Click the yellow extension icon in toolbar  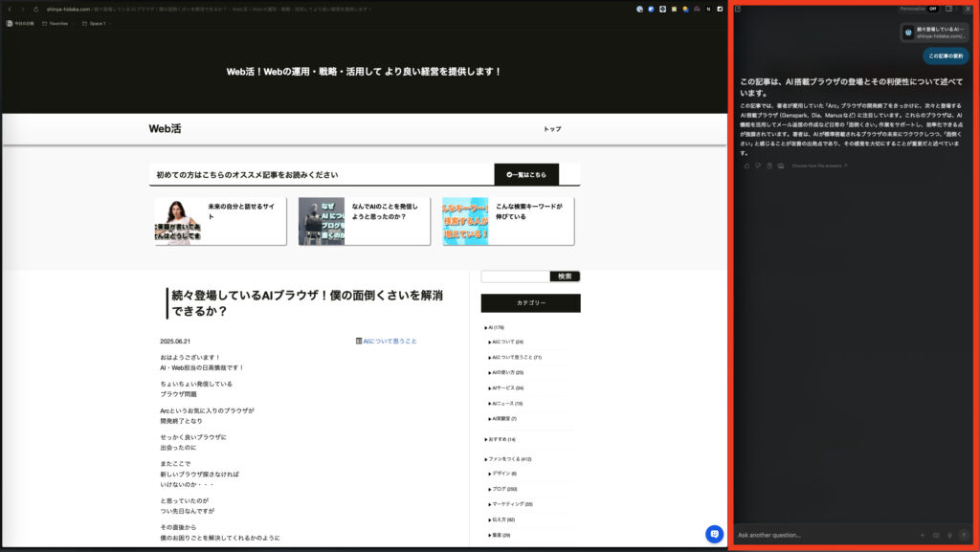674,10
